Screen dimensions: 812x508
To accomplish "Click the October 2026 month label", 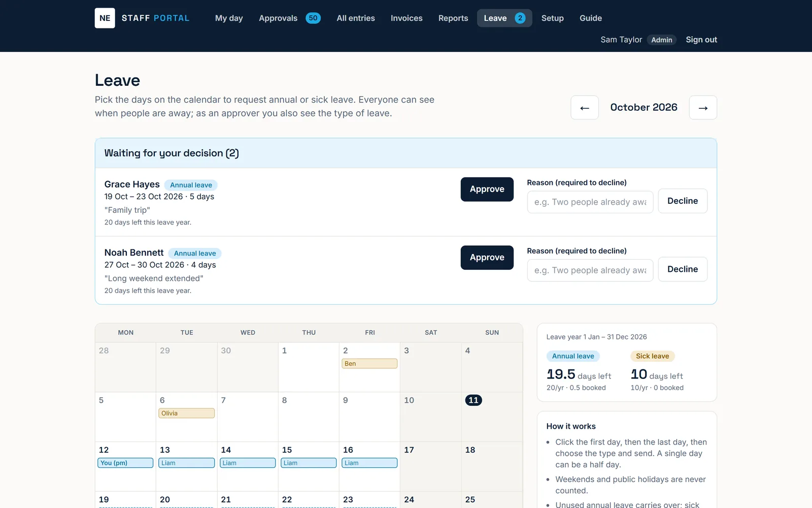I will click(x=644, y=107).
